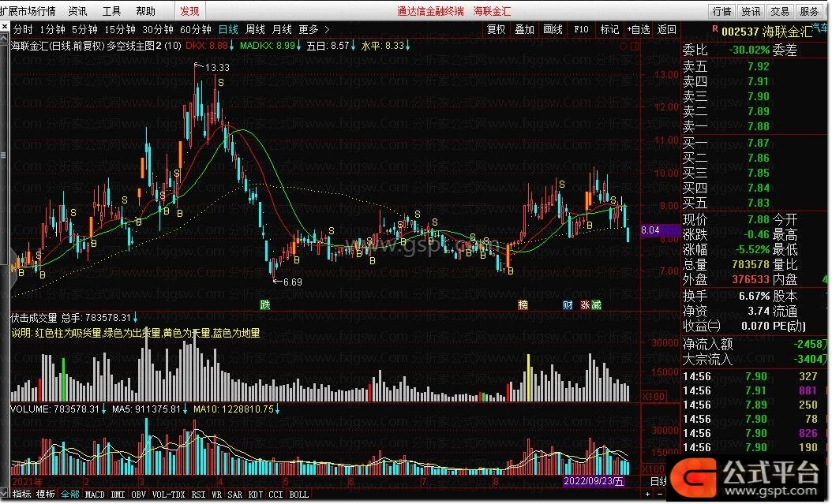Screen dimensions: 832x504
Task: Click the 榜 marker below the chart
Action: coord(523,304)
